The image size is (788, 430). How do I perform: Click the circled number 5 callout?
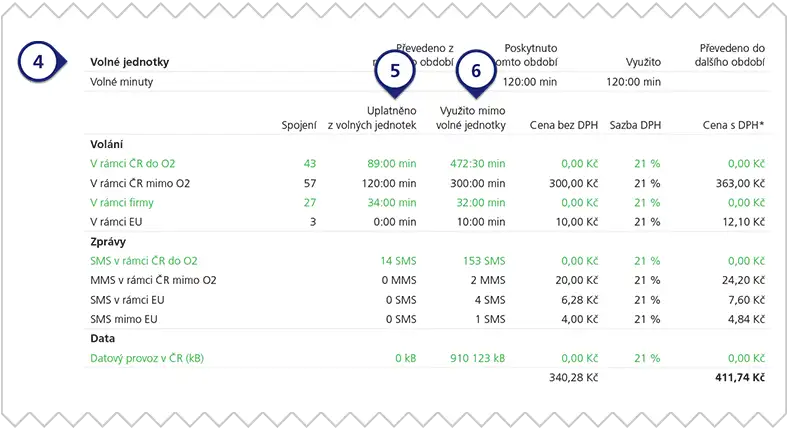[x=394, y=71]
